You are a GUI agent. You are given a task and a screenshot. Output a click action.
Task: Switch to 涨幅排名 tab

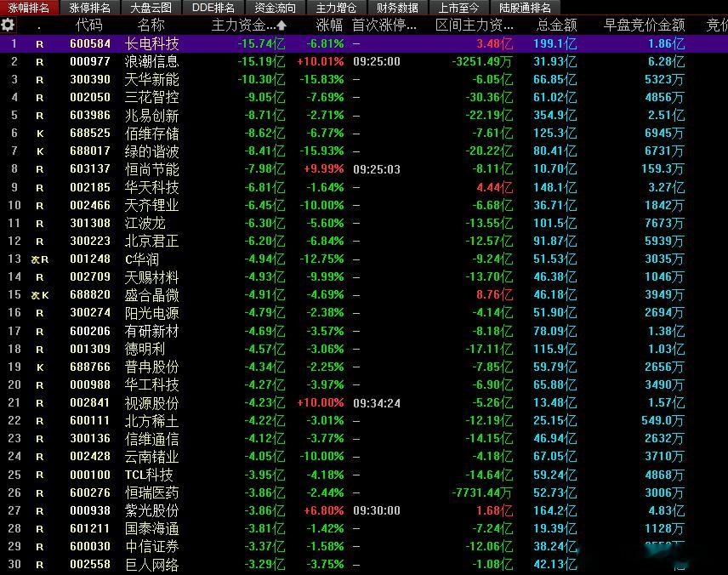[x=29, y=8]
